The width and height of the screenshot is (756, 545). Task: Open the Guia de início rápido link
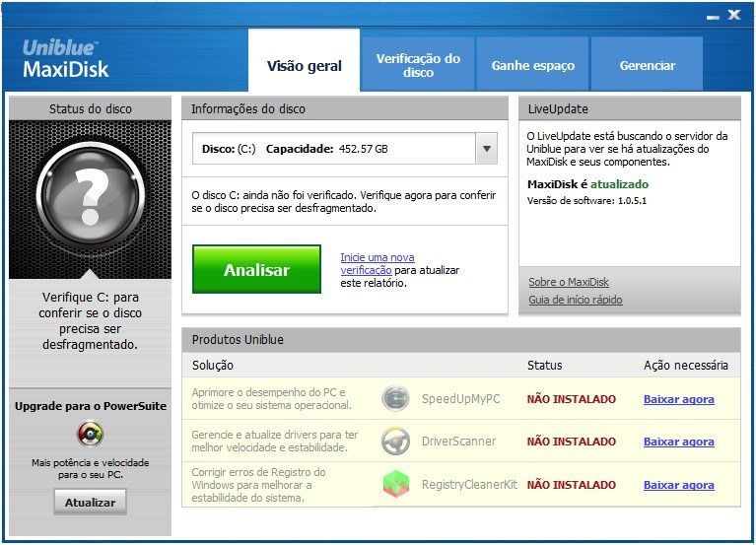coord(576,300)
